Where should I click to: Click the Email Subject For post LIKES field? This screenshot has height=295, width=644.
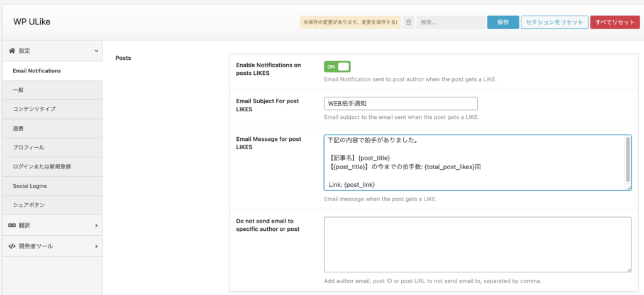coord(401,104)
